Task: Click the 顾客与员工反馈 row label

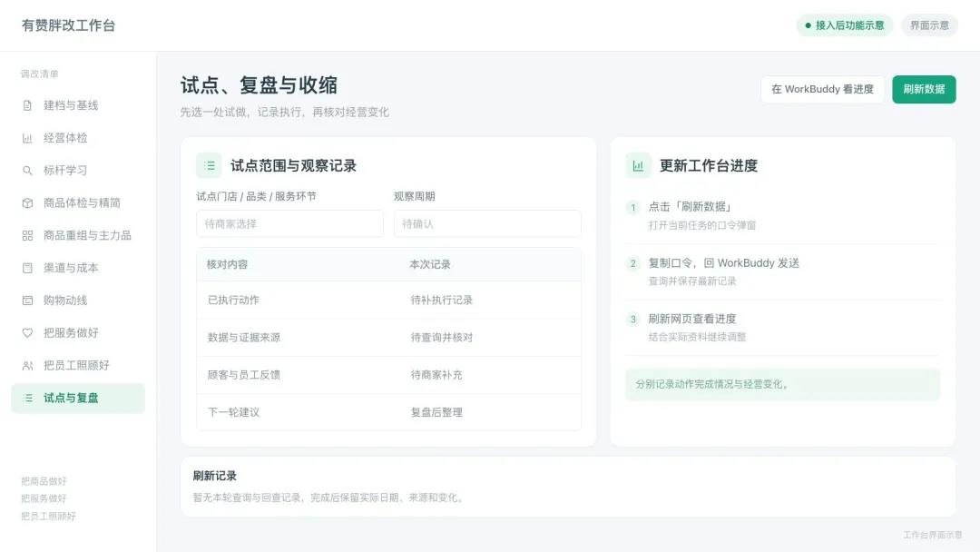Action: point(244,375)
